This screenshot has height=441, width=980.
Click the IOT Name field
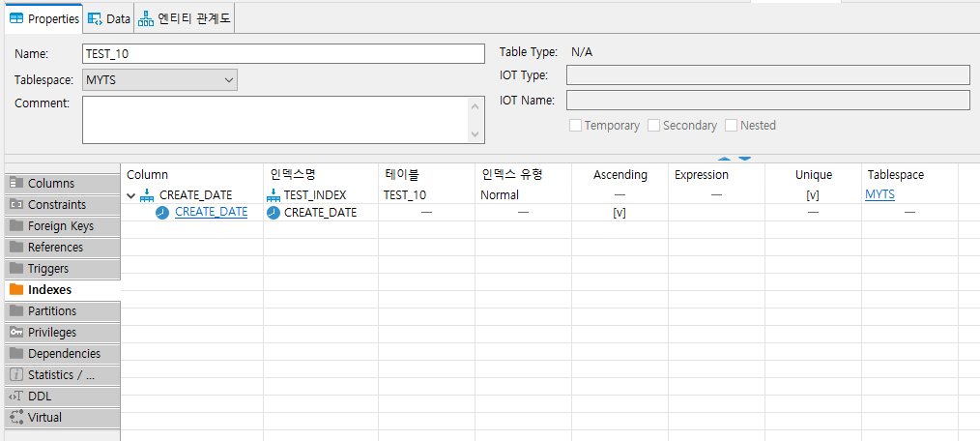click(768, 100)
